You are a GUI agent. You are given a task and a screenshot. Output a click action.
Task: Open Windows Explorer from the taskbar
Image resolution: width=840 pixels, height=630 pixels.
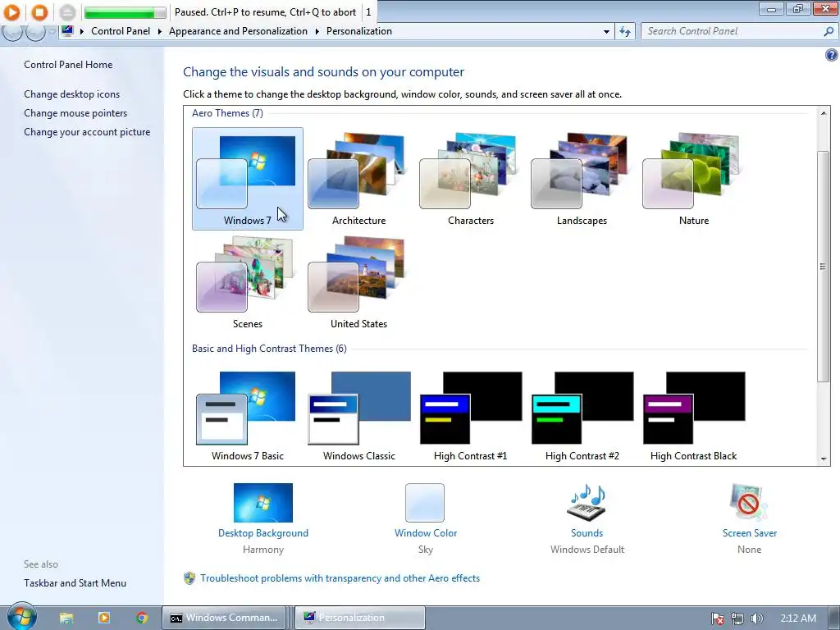coord(66,618)
